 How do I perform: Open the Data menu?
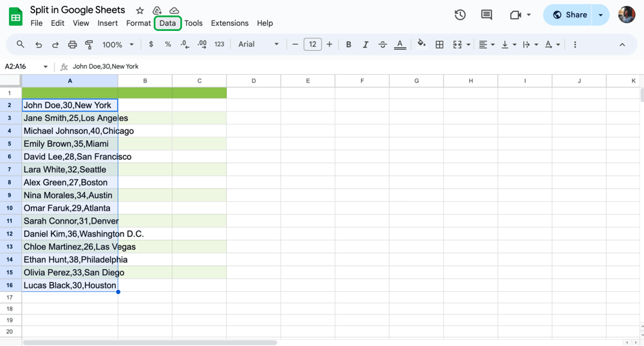tap(167, 23)
